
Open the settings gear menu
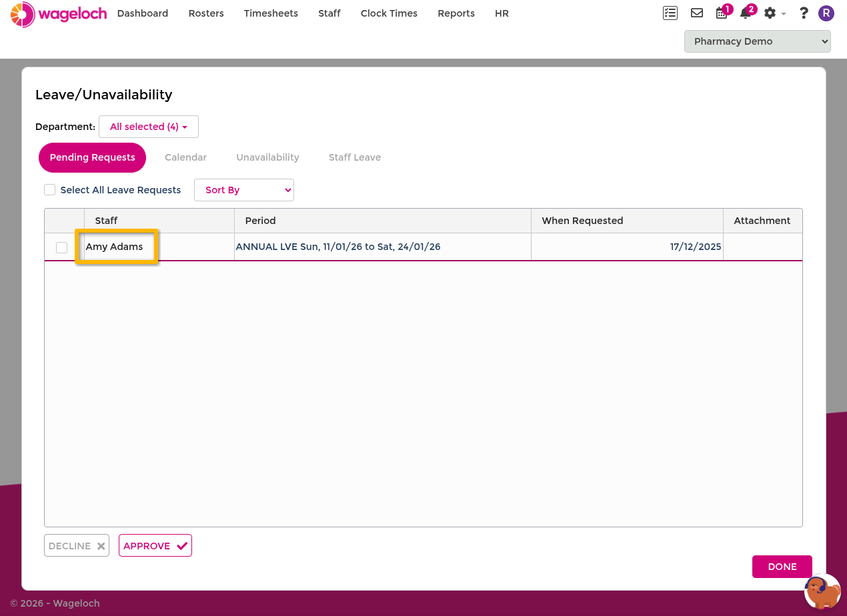tap(774, 13)
